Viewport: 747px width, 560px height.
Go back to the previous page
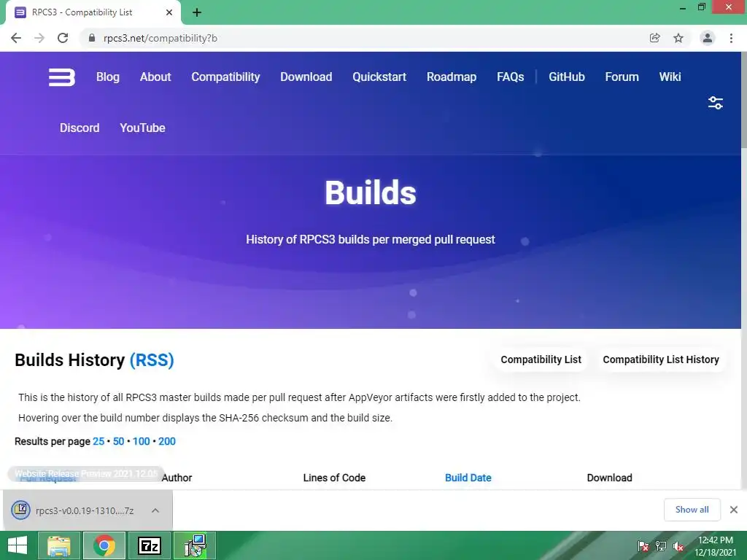click(x=16, y=38)
